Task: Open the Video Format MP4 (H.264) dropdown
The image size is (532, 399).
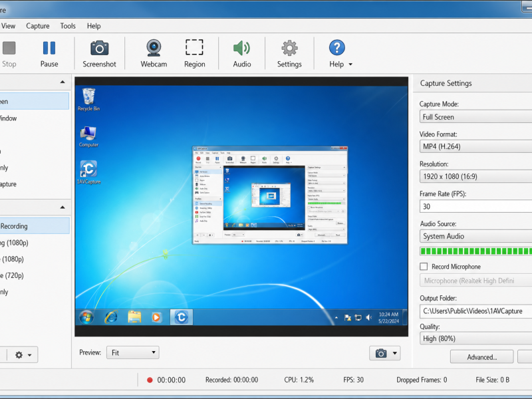Action: pyautogui.click(x=475, y=146)
